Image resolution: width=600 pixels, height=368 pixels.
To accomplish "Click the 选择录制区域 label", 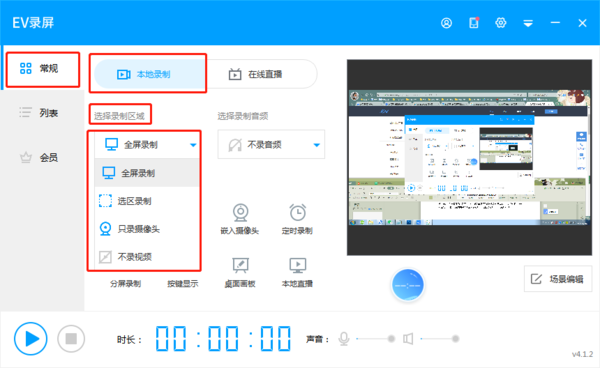I will pyautogui.click(x=119, y=116).
